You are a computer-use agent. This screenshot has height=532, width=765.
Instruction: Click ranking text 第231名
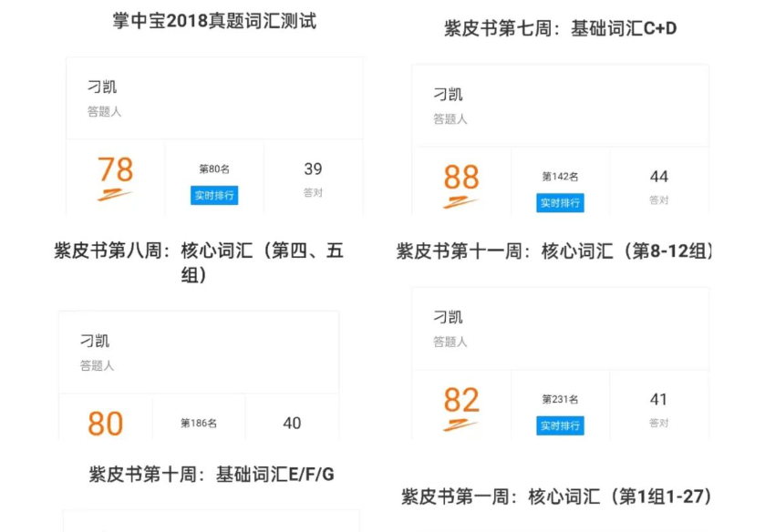tap(560, 399)
